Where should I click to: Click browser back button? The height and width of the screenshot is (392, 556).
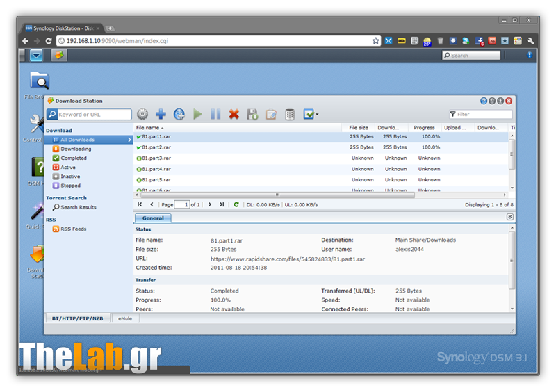25,41
